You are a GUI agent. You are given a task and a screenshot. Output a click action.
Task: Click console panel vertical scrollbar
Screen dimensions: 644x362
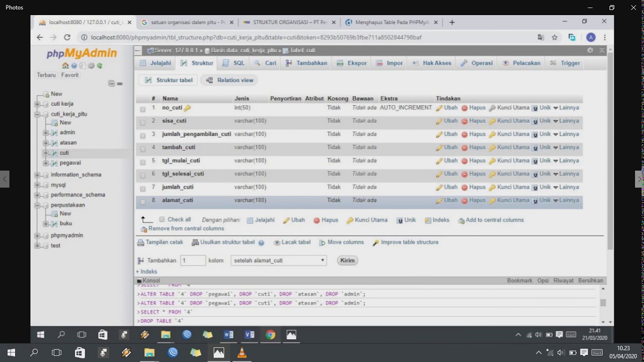pos(603,303)
